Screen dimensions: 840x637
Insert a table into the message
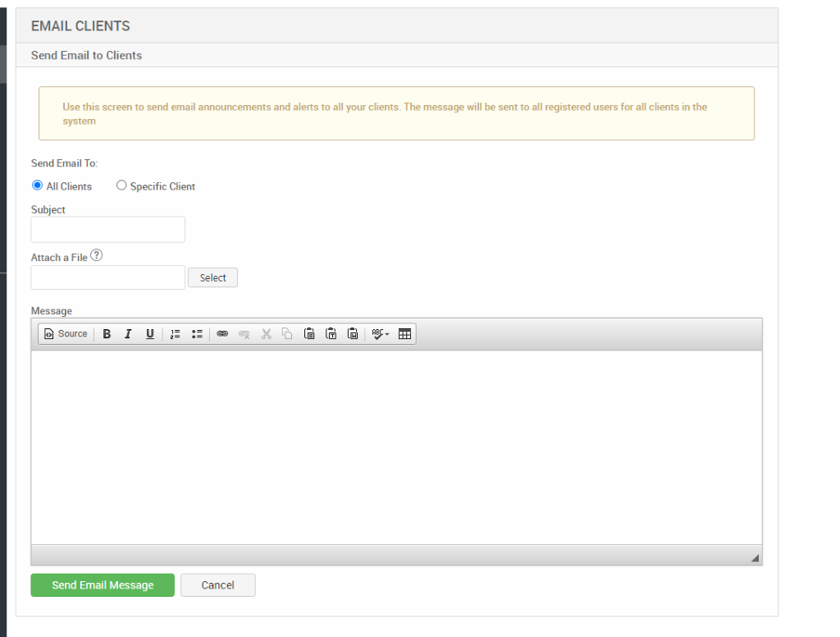coord(404,333)
